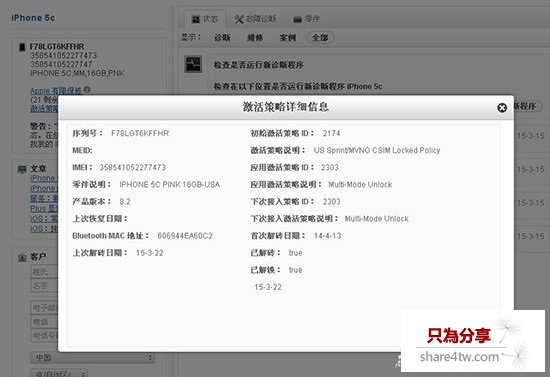This screenshot has width=550, height=377.
Task: Click the 激活策略 link in the sidebar
Action: click(x=44, y=109)
